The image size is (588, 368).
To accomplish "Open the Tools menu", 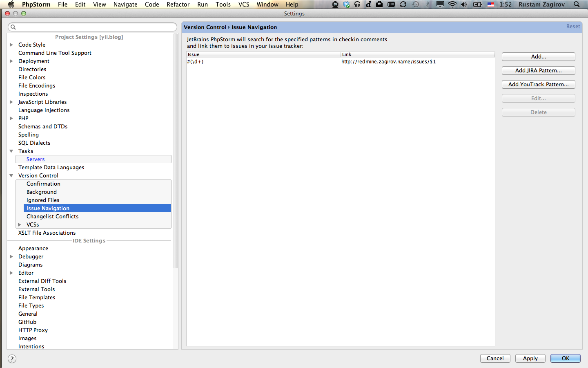I will [x=223, y=4].
